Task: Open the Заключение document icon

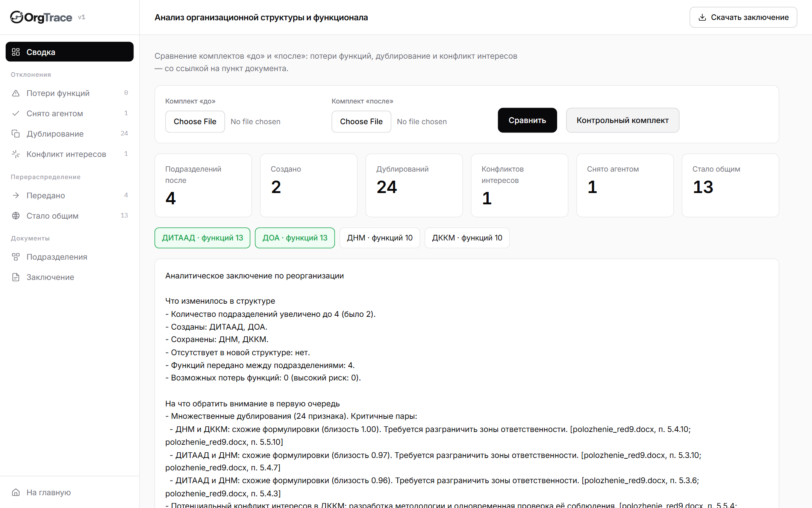Action: click(16, 277)
